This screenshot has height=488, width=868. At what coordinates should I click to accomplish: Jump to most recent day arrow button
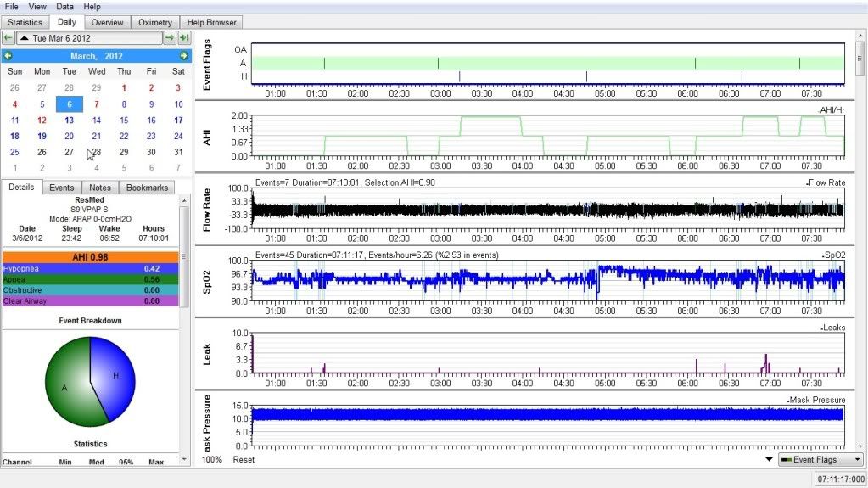click(183, 38)
